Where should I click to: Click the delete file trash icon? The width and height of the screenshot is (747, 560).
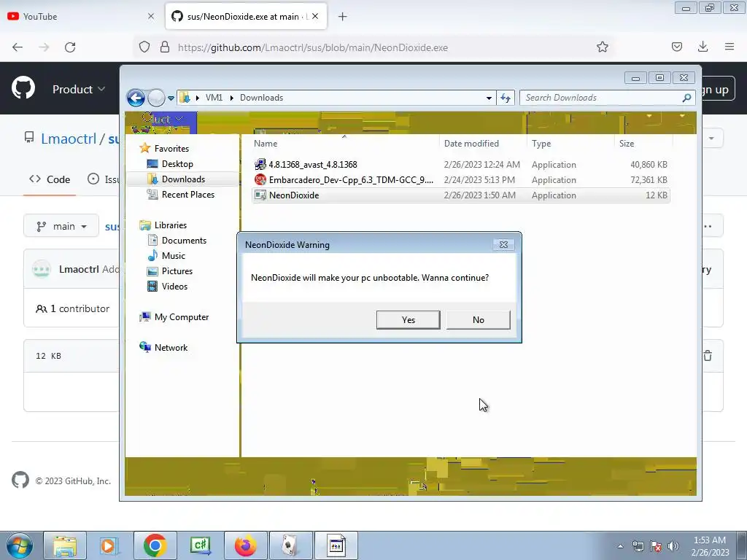coord(708,356)
